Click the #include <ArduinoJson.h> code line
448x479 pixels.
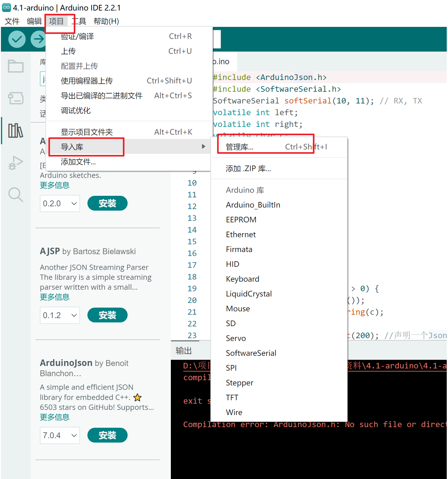pos(269,77)
